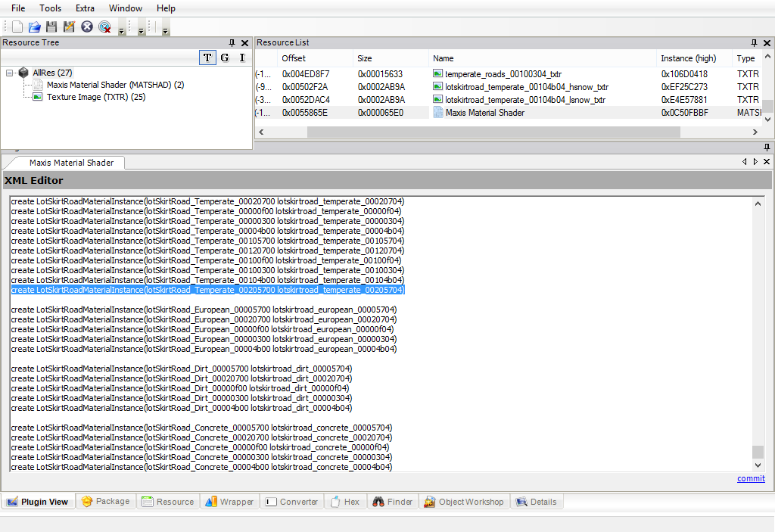Screen dimensions: 775x532
Task: Sort by the Offset column header
Action: (315, 58)
